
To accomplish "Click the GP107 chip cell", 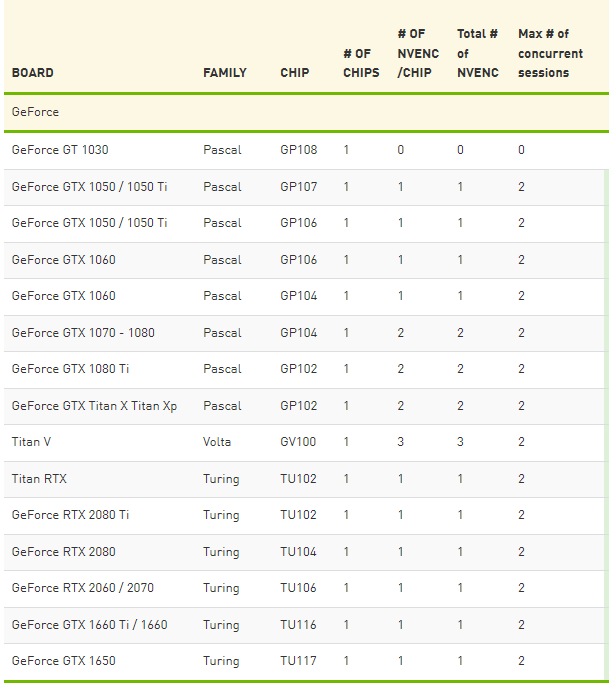I will pos(298,187).
